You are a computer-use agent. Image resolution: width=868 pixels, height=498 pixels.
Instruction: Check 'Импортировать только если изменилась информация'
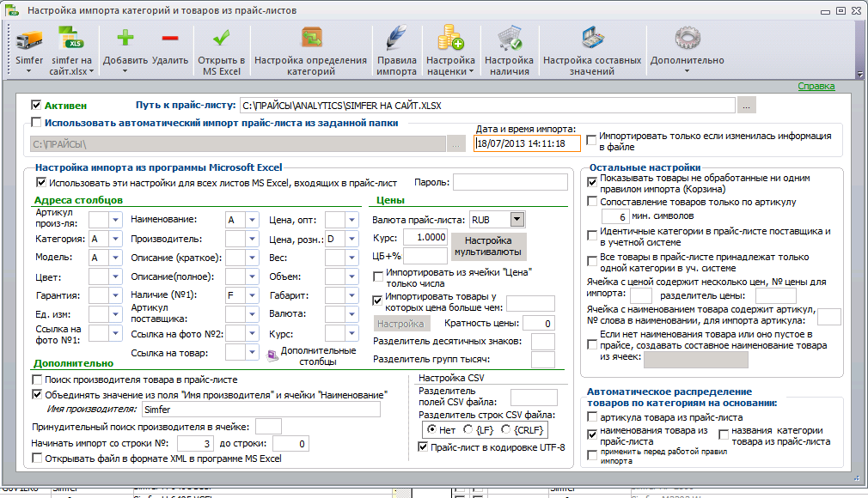[x=591, y=140]
